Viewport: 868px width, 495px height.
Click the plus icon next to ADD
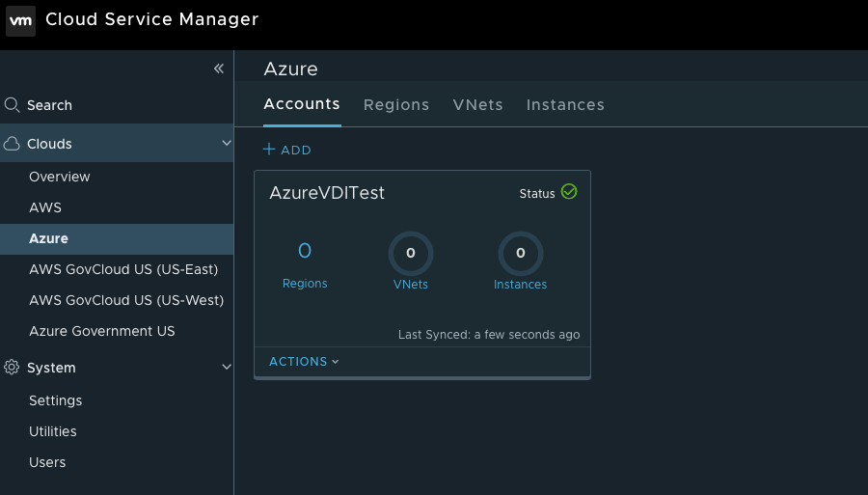(x=269, y=149)
